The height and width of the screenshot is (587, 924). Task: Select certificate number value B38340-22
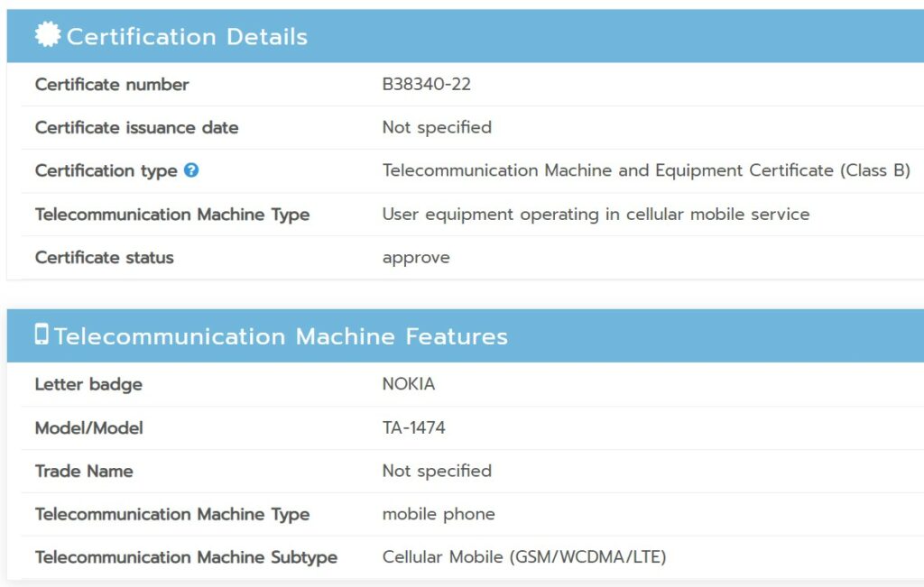(x=427, y=84)
